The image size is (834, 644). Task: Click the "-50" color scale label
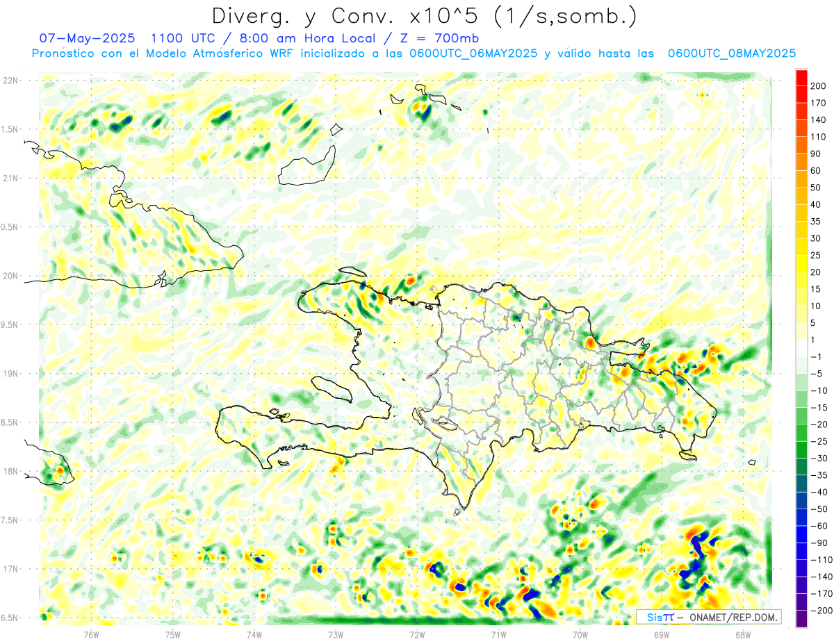820,509
